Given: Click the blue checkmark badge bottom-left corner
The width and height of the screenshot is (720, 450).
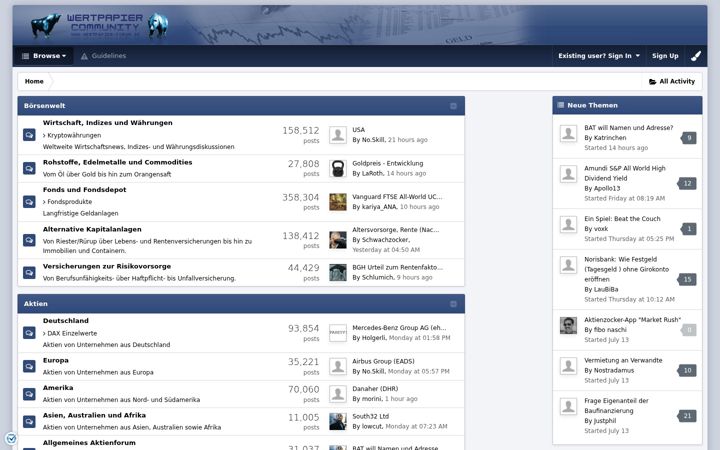Looking at the screenshot, I should [x=11, y=438].
